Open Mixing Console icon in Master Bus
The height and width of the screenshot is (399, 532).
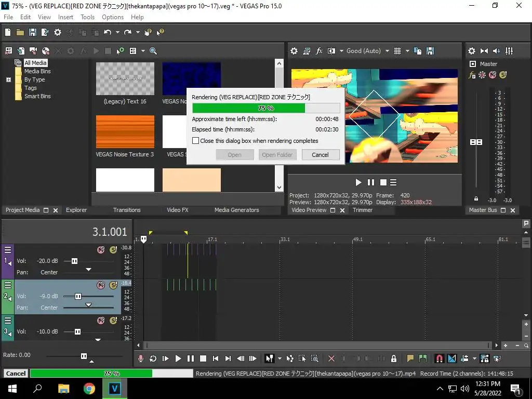click(509, 51)
